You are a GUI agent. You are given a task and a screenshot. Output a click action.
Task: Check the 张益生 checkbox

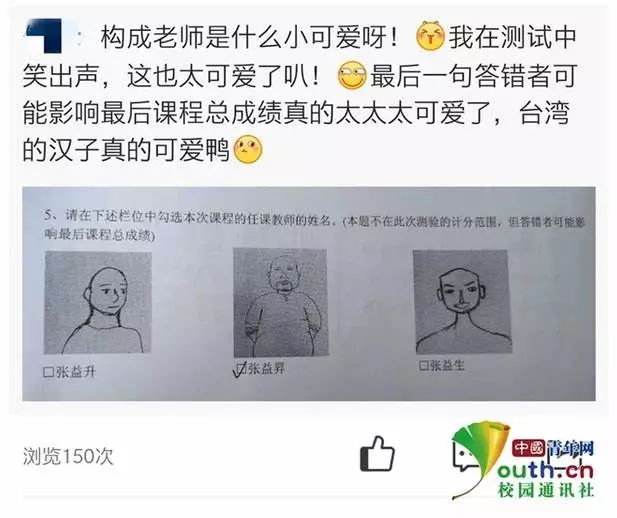(x=423, y=366)
